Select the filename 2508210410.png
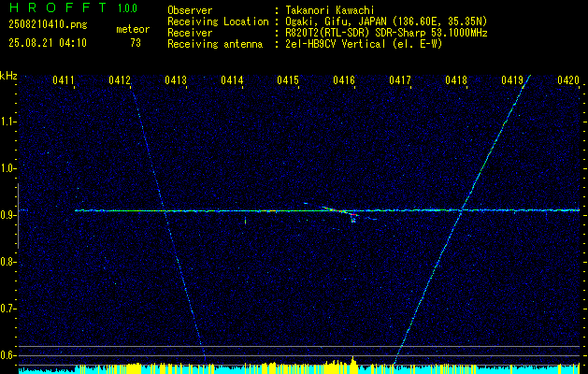 pyautogui.click(x=48, y=24)
